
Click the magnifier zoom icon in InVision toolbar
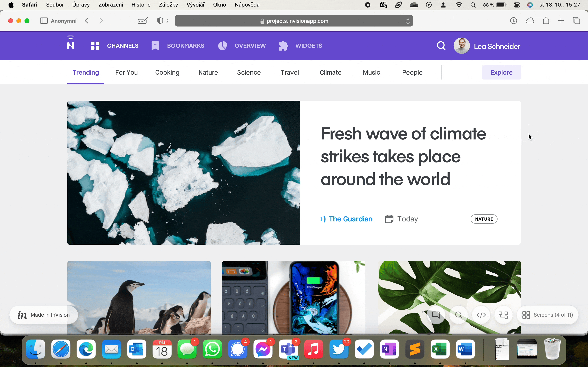[x=459, y=315]
